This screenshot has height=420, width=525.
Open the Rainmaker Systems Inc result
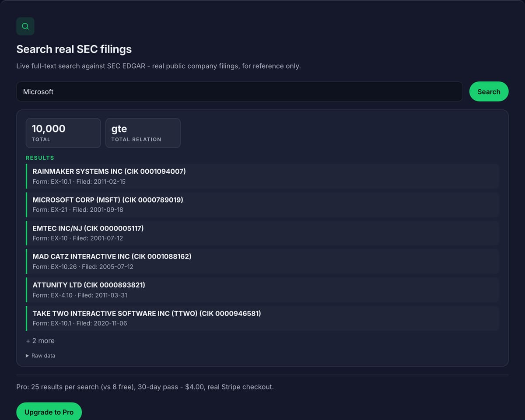262,176
